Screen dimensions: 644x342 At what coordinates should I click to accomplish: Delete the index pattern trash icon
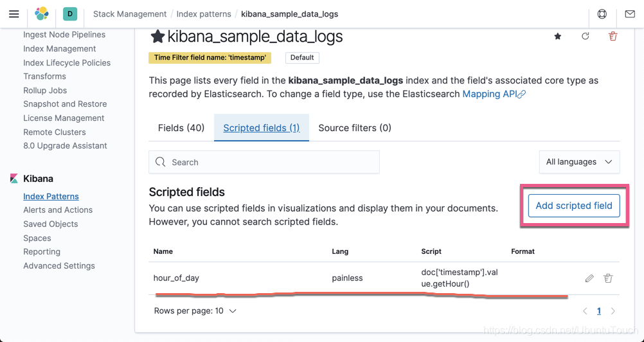(613, 37)
